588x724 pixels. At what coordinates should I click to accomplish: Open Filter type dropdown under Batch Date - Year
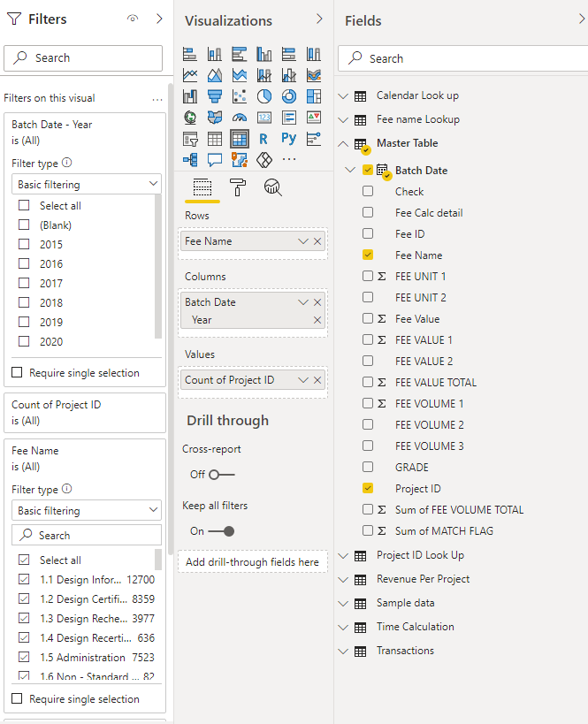pos(87,184)
